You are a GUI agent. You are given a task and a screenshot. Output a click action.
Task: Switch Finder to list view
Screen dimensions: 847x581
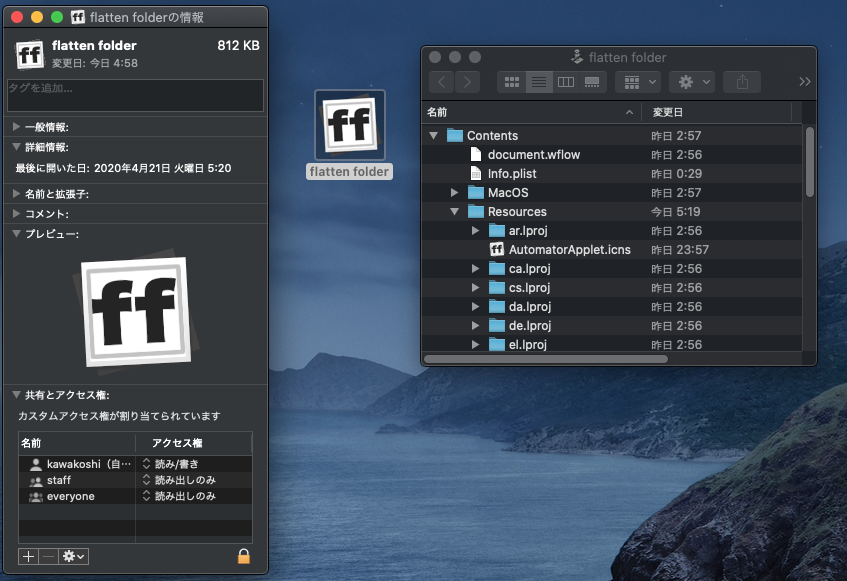[539, 82]
